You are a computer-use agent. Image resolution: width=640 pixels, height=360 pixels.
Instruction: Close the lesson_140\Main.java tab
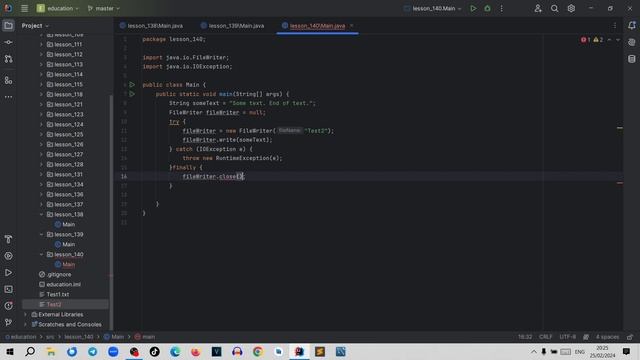click(x=351, y=26)
